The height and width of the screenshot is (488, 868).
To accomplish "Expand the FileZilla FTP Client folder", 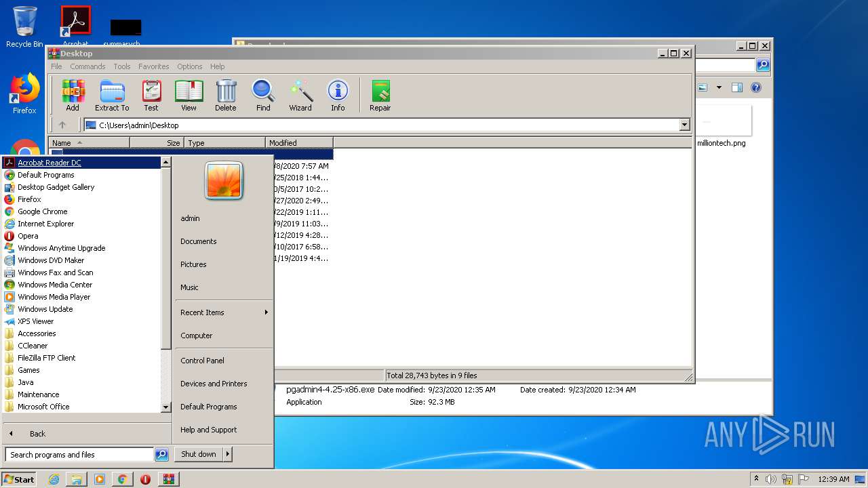I will pos(81,358).
